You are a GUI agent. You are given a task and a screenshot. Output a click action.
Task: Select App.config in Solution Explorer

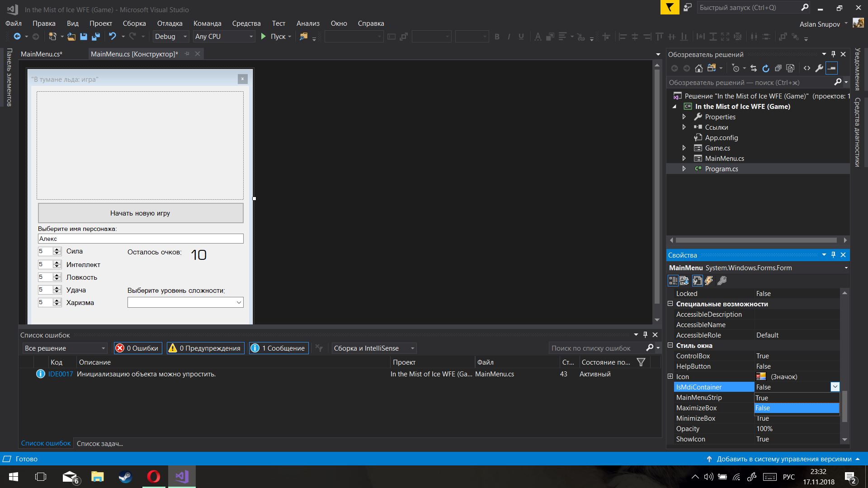[721, 137]
